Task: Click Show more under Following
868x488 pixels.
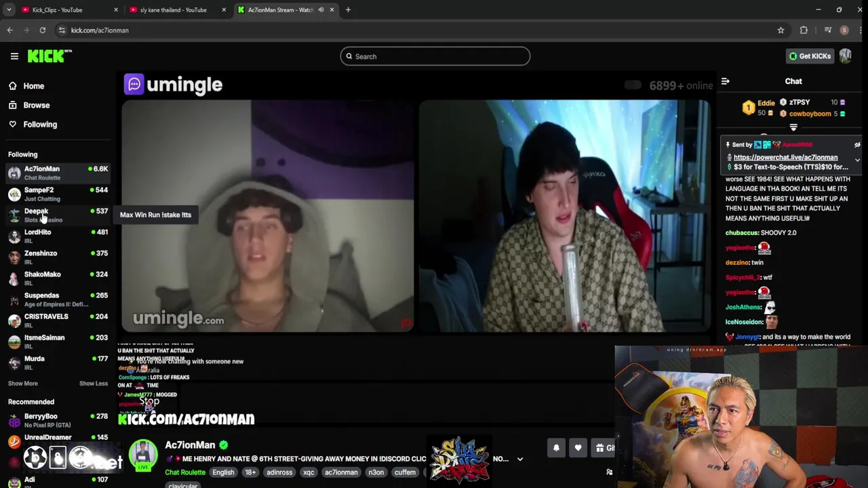Action: click(22, 384)
